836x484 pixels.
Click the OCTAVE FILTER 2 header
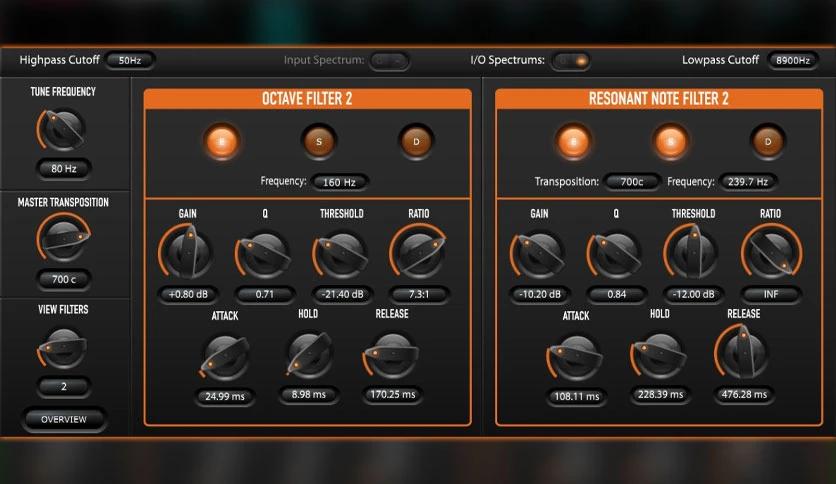pos(307,99)
